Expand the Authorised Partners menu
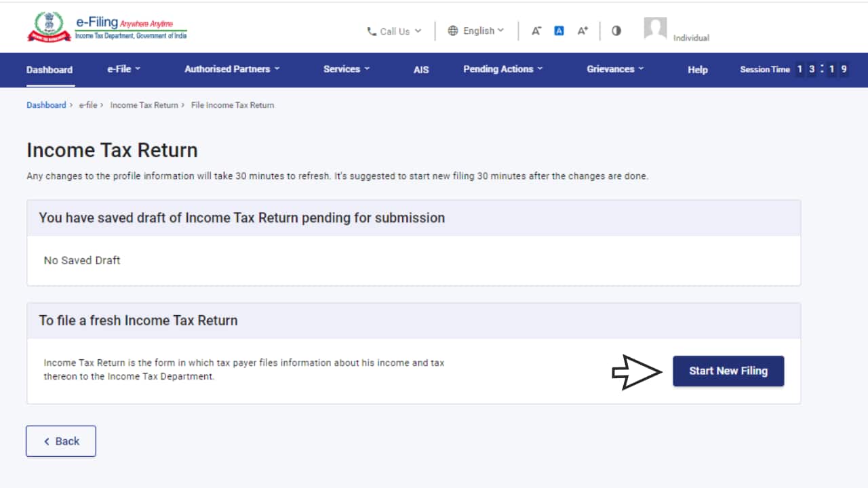Screen dimensions: 868x488 click(232, 69)
